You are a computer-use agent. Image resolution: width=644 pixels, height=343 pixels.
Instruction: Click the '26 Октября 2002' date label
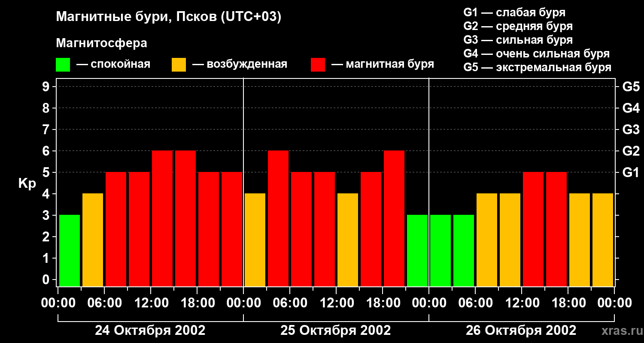[x=521, y=331]
